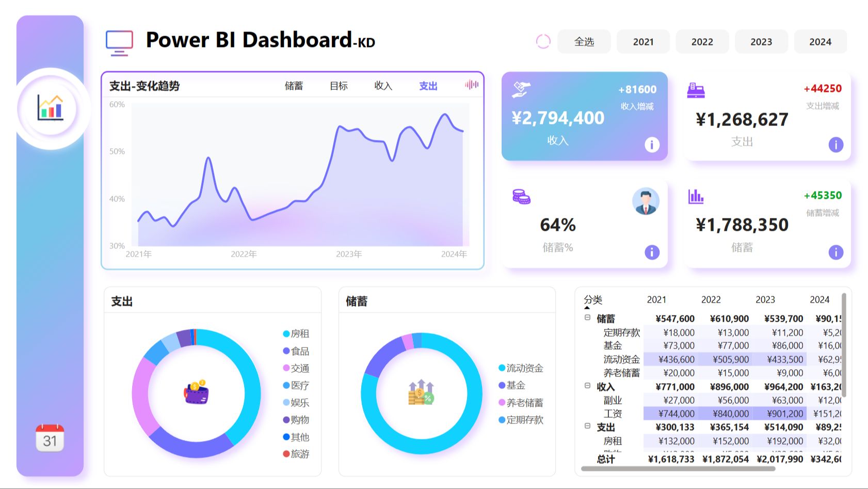Select 购物 legend item

(296, 420)
